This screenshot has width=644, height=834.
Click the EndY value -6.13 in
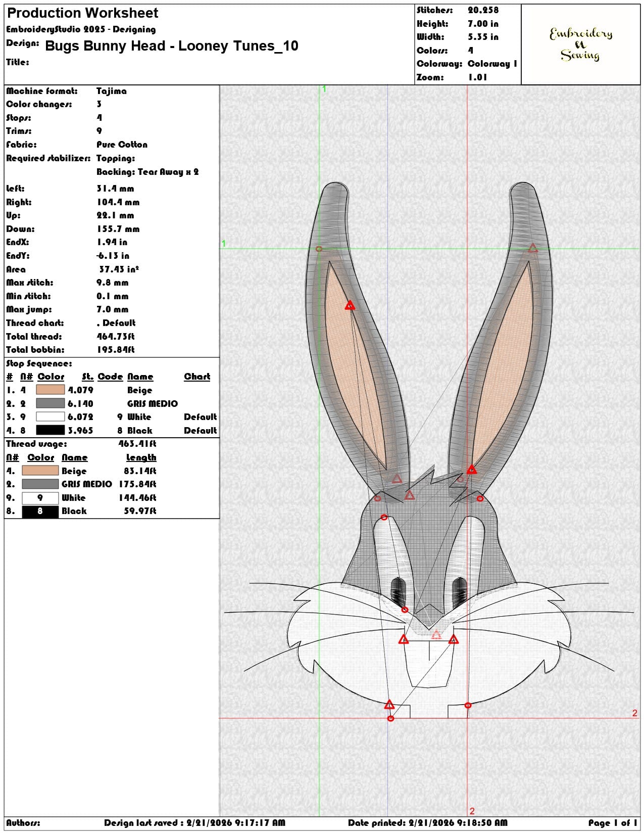pyautogui.click(x=113, y=256)
